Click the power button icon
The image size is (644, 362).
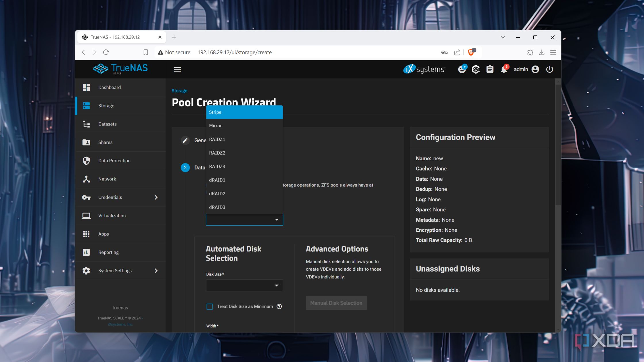pos(549,70)
